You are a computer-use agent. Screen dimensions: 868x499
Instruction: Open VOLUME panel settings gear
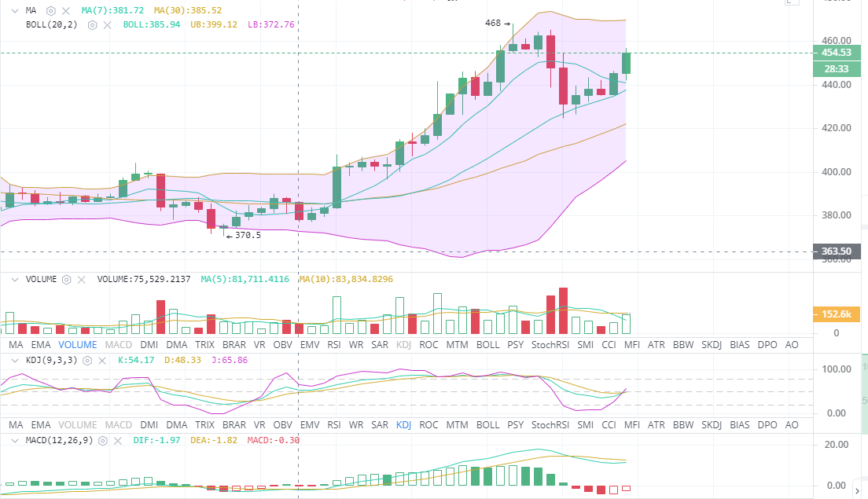(x=66, y=280)
